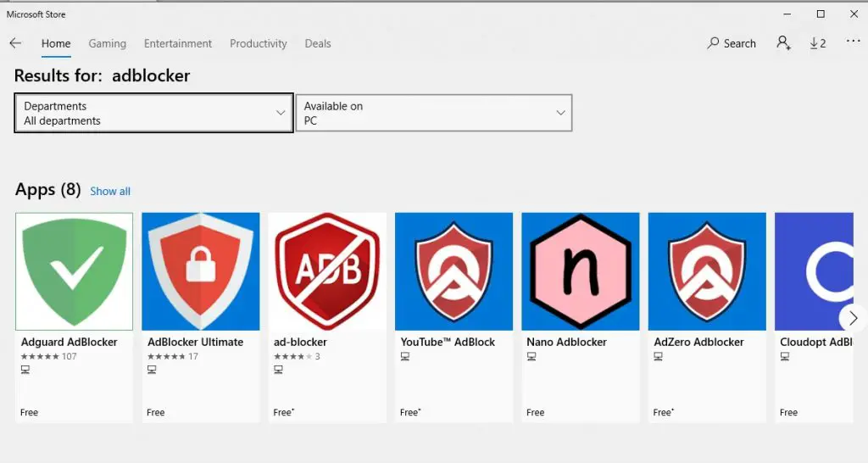Click the YouTube AdBlock title
868x463 pixels.
point(448,343)
